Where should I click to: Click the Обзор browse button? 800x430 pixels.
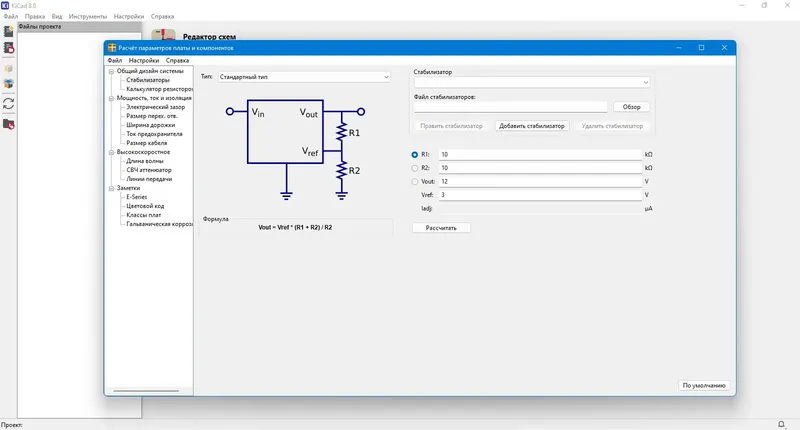[631, 107]
